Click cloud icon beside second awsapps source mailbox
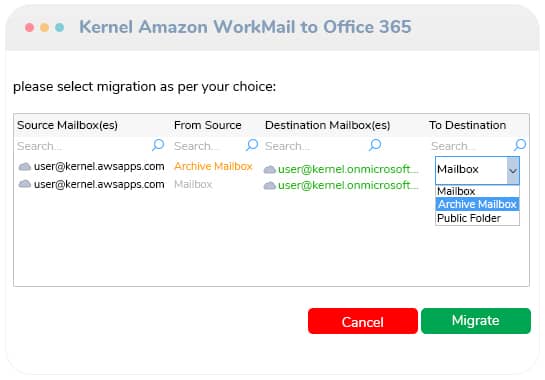The image size is (545, 380). [x=25, y=184]
